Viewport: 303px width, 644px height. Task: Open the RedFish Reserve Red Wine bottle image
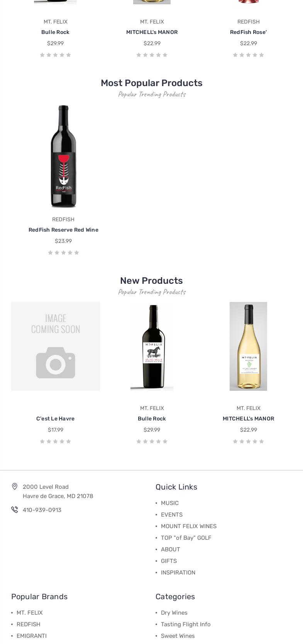[x=63, y=156]
